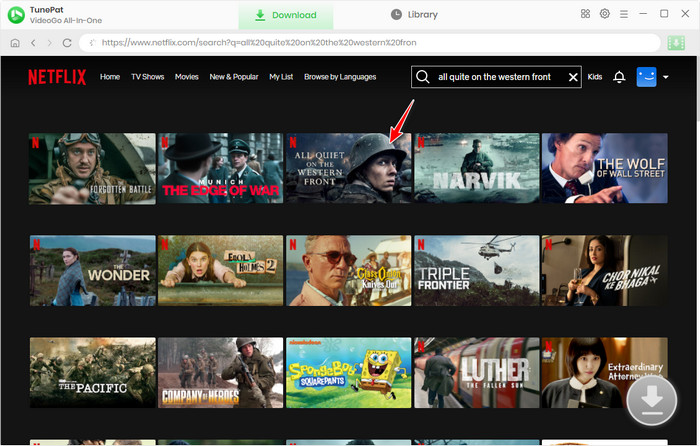This screenshot has height=446, width=700.
Task: Open Munich The Edge of War thumbnail
Action: pyautogui.click(x=221, y=168)
